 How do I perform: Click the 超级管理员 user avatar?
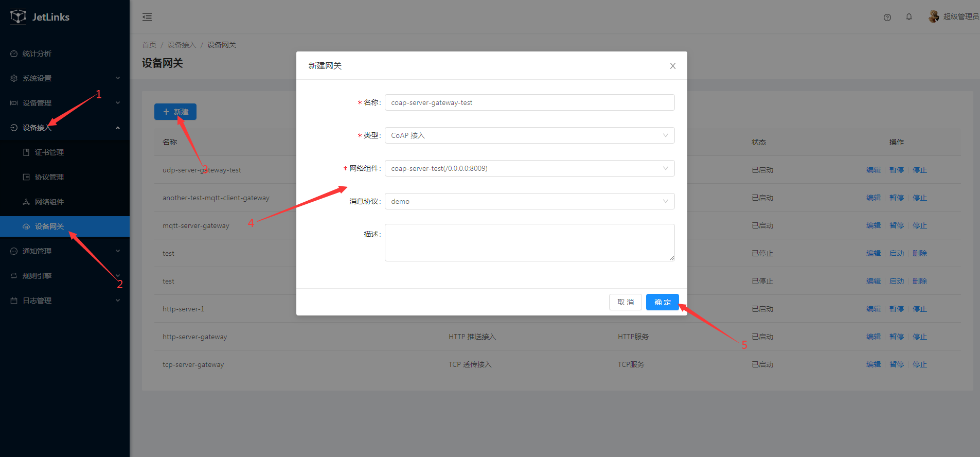[x=933, y=16]
